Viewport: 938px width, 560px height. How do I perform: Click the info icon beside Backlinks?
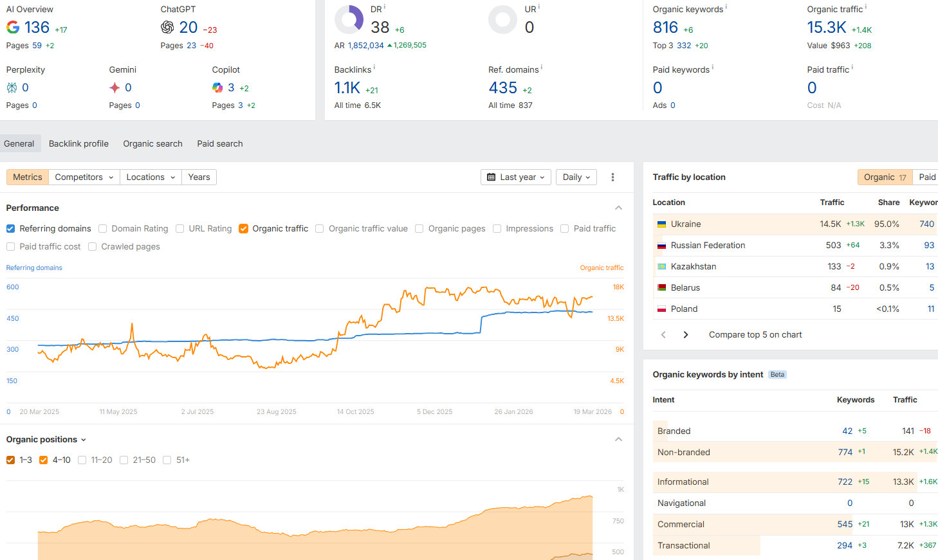pos(374,68)
